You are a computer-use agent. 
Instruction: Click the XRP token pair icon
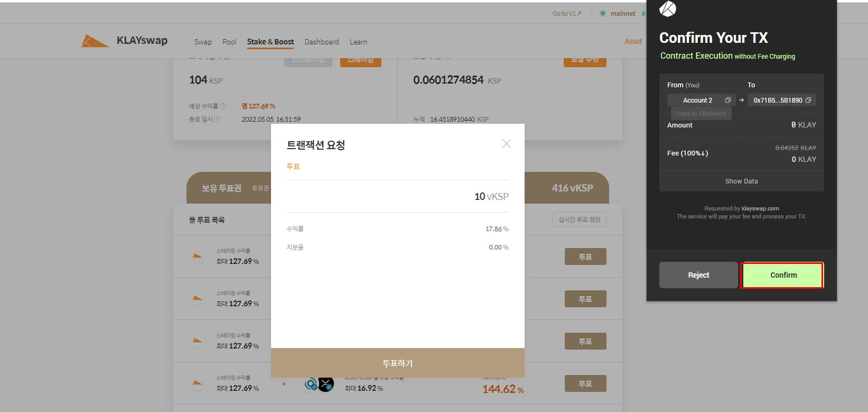[325, 384]
